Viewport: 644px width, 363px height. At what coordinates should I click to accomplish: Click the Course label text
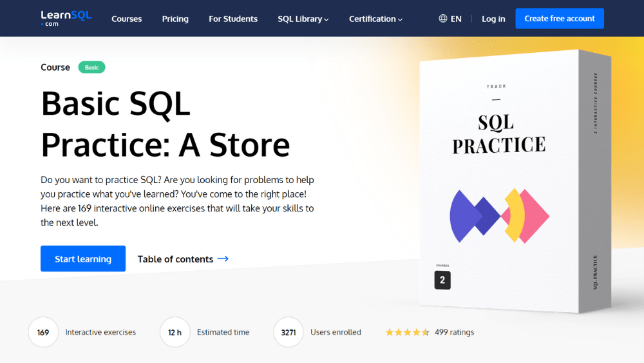(x=55, y=68)
